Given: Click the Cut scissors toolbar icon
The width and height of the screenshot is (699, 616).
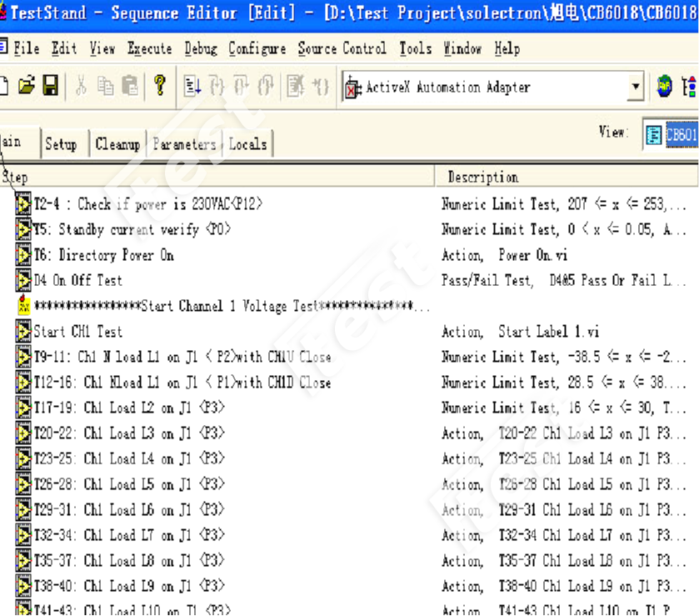Looking at the screenshot, I should pyautogui.click(x=82, y=86).
